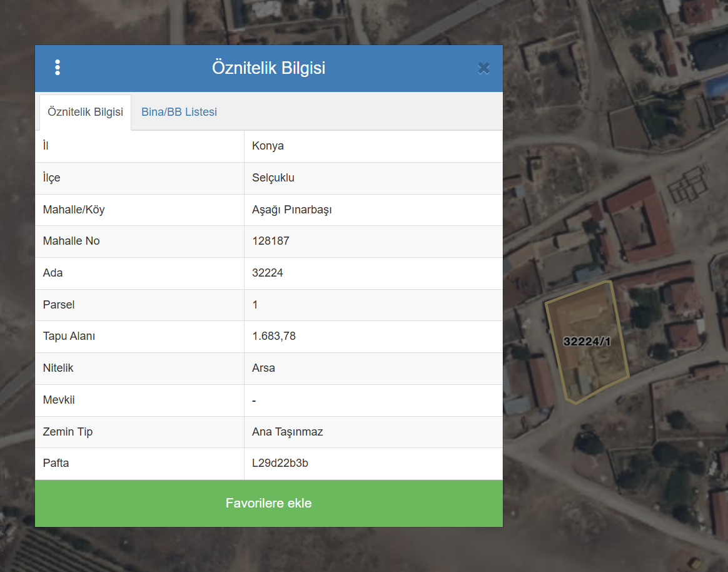Select the Ana Taşınmaz value

tap(287, 432)
